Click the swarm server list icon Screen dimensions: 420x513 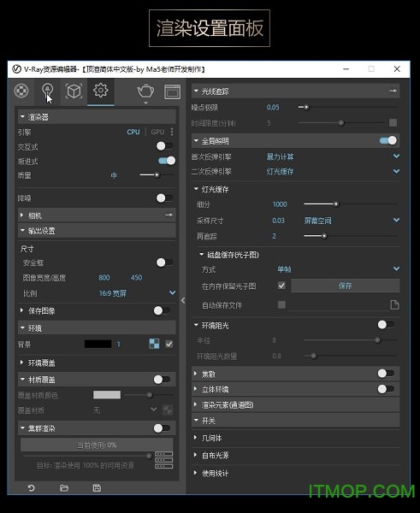pyautogui.click(x=164, y=460)
